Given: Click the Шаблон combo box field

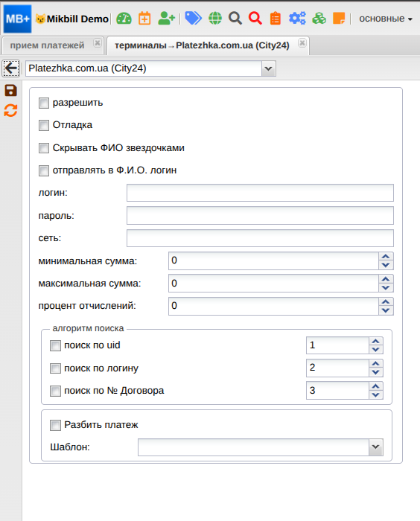Looking at the screenshot, I should click(x=253, y=447).
